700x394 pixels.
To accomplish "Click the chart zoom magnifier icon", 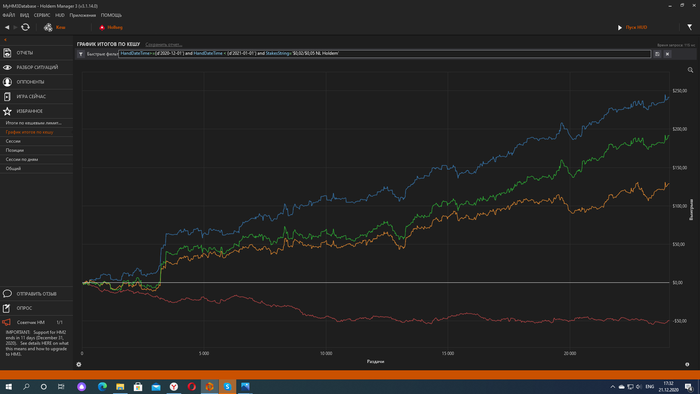I will tap(690, 70).
